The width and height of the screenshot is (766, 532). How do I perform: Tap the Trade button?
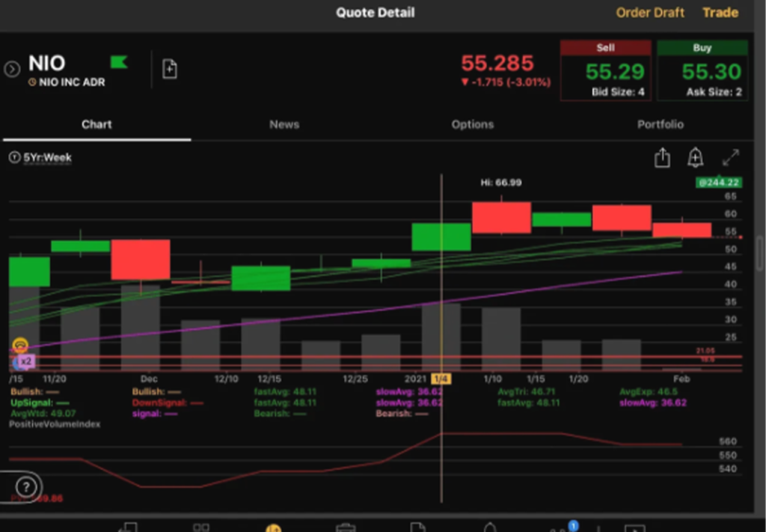720,13
